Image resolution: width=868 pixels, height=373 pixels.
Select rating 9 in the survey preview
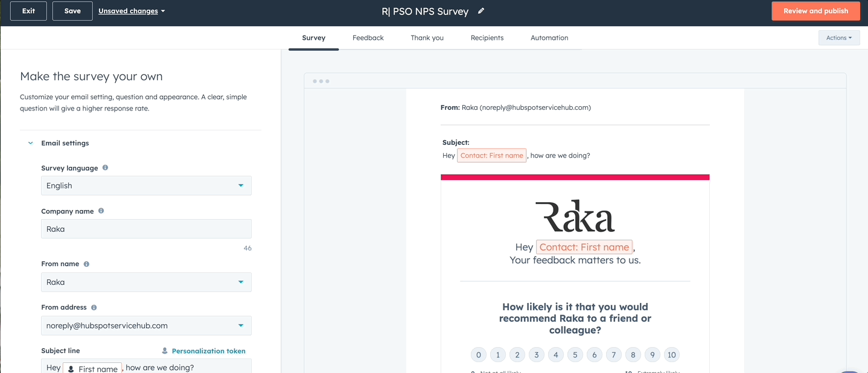pyautogui.click(x=652, y=355)
